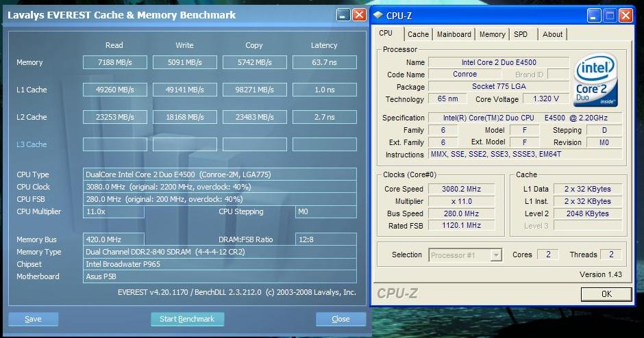This screenshot has height=338, width=644.
Task: Click the Technology 65 nm field
Action: coord(447,99)
